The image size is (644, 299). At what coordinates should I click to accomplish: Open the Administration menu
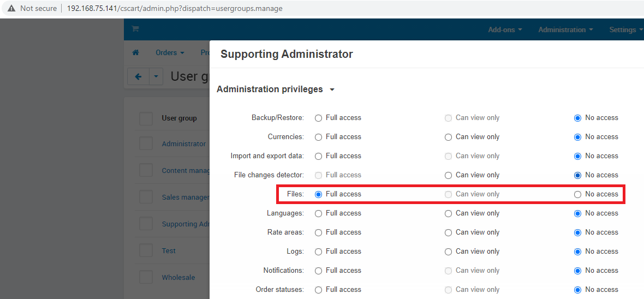pyautogui.click(x=565, y=29)
